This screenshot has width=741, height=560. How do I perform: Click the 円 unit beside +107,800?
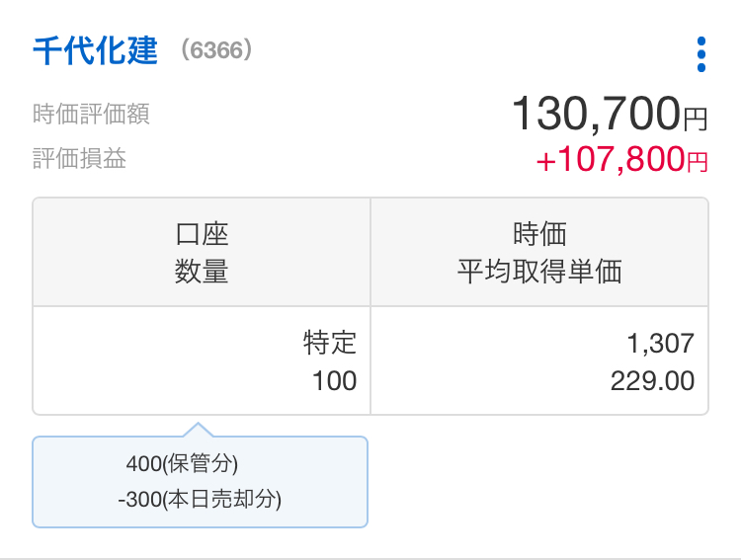(698, 163)
